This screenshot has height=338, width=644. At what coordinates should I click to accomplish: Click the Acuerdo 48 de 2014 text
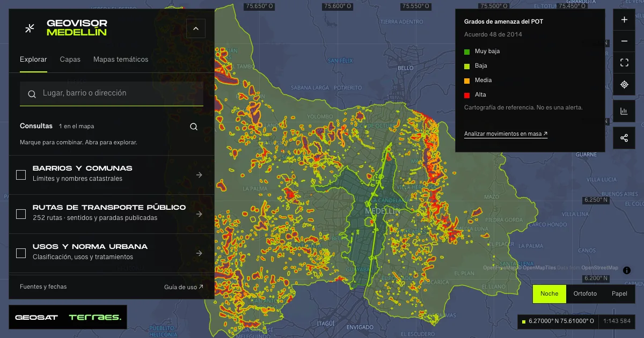[x=493, y=35]
